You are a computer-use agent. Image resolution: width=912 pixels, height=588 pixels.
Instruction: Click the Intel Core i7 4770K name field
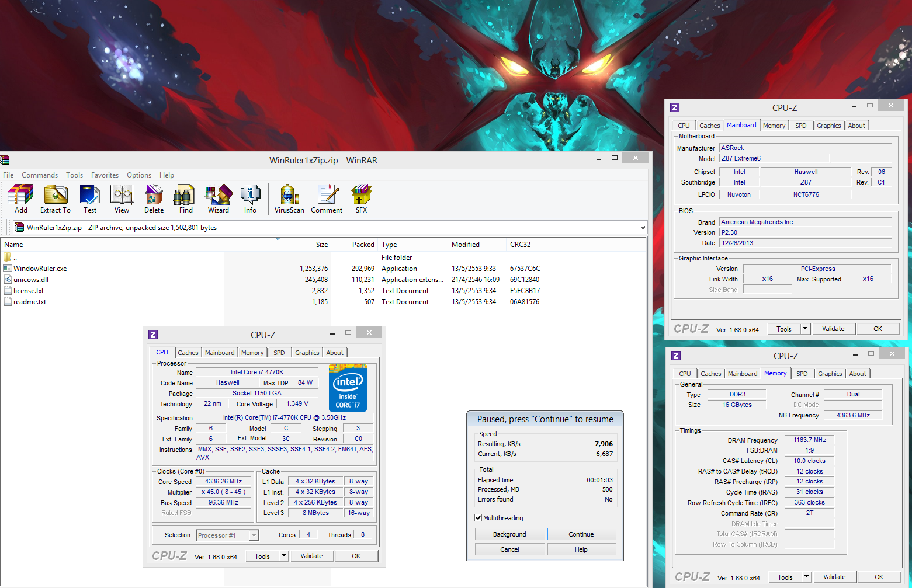pos(257,372)
